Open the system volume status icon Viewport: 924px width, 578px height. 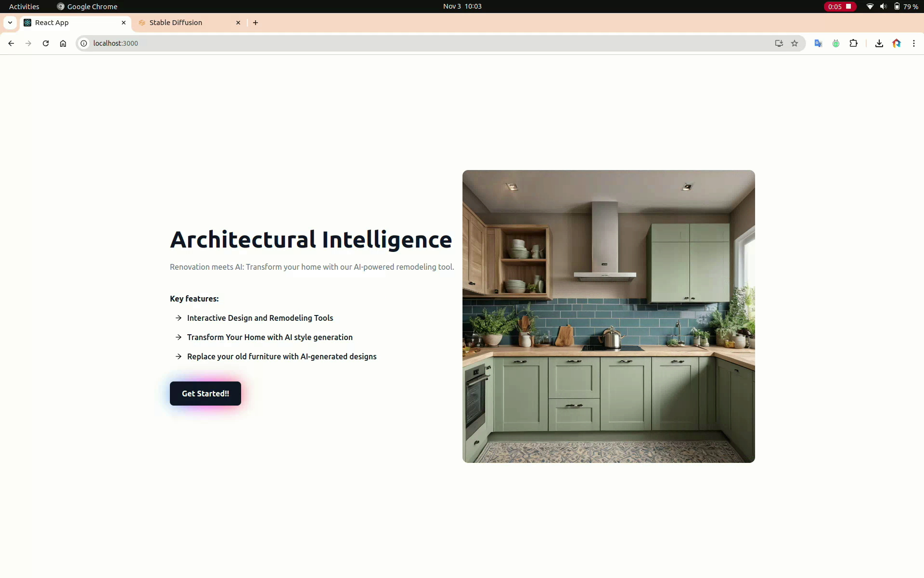point(883,6)
